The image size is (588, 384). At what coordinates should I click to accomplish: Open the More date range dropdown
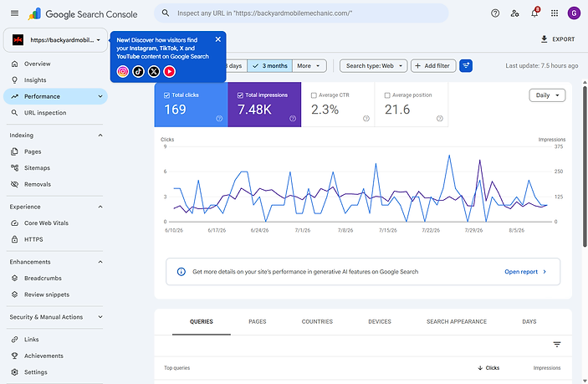[x=309, y=66]
